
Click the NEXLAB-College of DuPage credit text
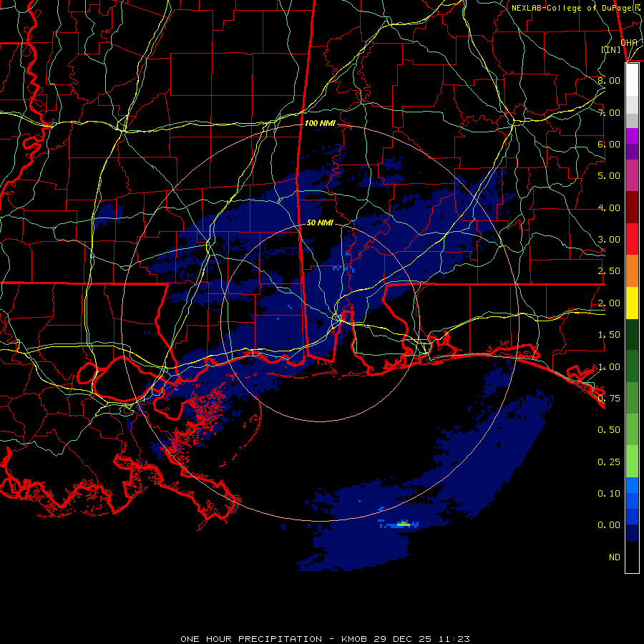pyautogui.click(x=575, y=8)
